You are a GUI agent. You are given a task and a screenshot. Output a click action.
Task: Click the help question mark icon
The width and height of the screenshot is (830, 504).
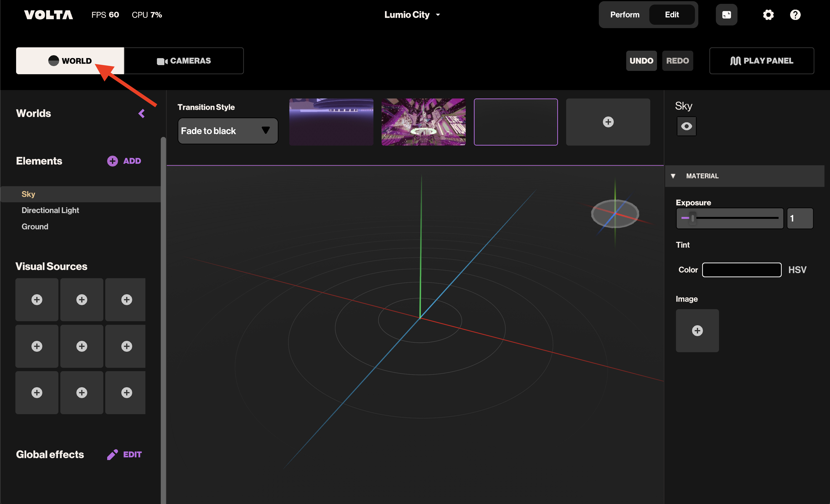click(795, 15)
